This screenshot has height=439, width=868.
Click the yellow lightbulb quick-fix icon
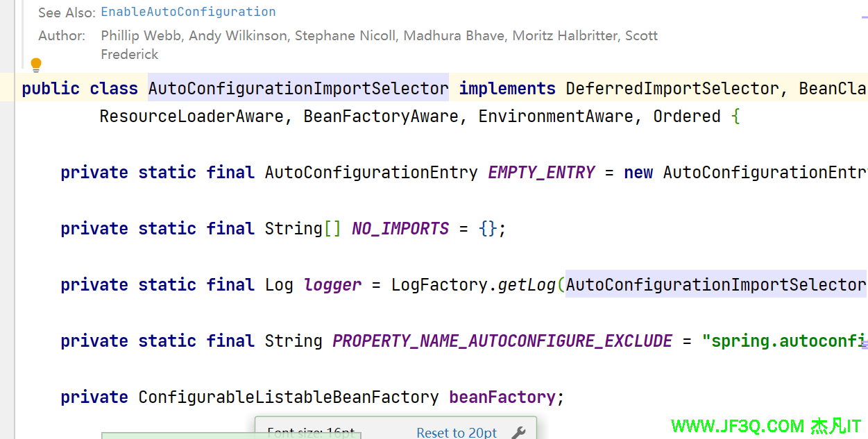point(36,65)
